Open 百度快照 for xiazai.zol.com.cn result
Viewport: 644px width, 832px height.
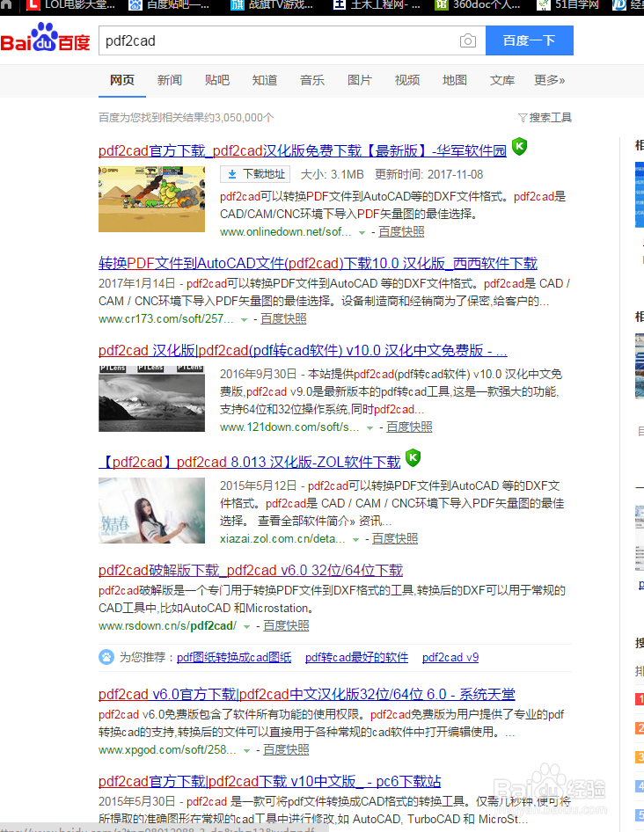click(x=395, y=539)
